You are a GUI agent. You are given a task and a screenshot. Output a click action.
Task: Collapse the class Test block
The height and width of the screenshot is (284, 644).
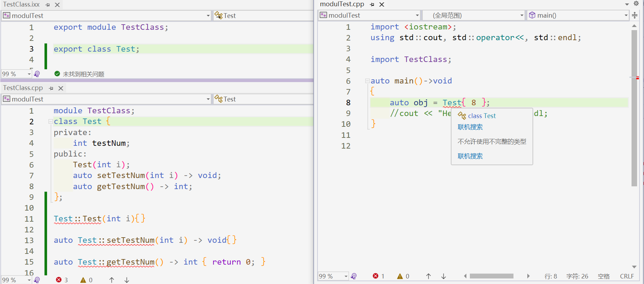[x=51, y=122]
